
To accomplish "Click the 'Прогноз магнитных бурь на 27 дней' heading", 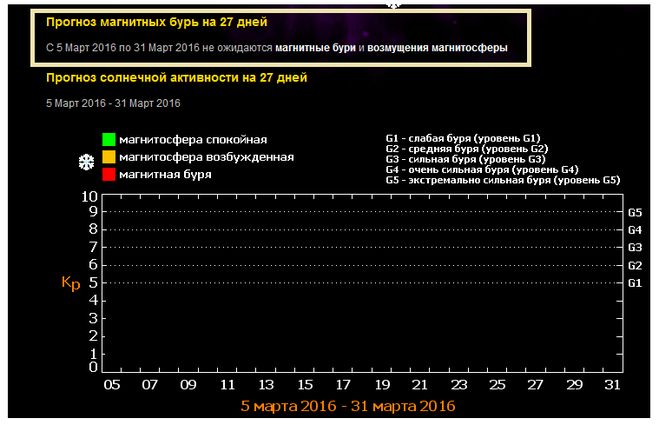I will (156, 21).
